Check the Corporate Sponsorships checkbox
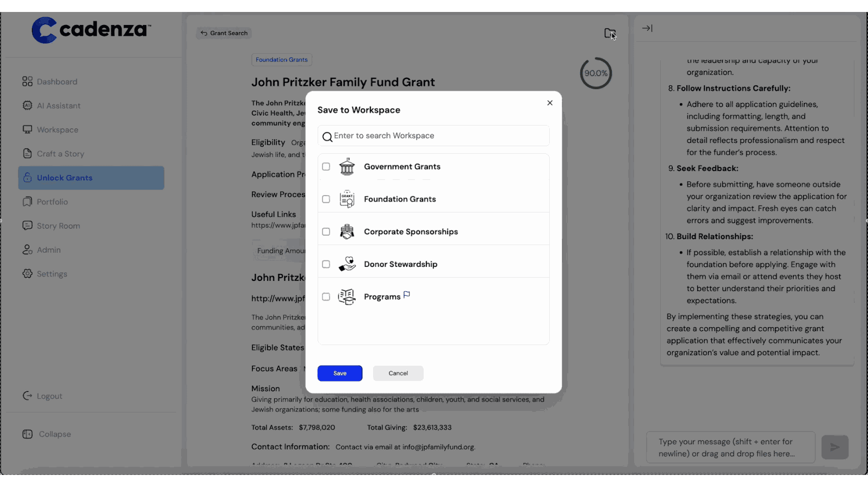The height and width of the screenshot is (488, 868). point(326,232)
